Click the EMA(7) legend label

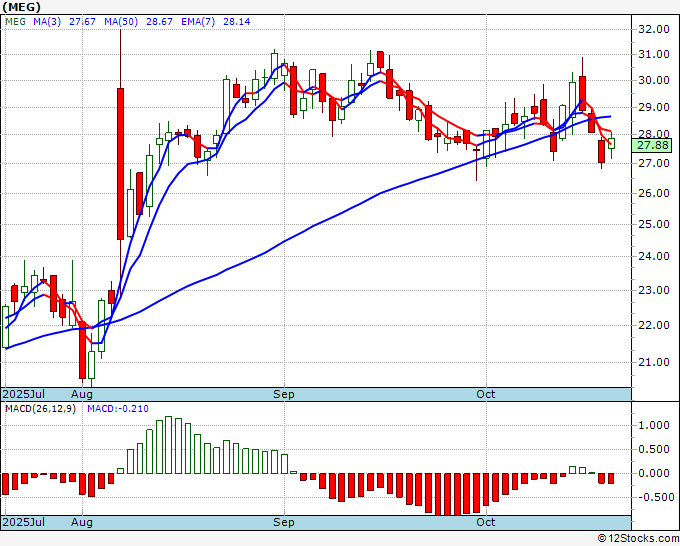click(x=198, y=21)
